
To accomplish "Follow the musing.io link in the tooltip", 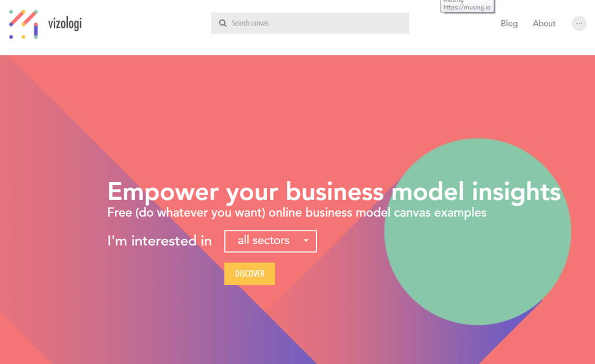I will point(466,8).
